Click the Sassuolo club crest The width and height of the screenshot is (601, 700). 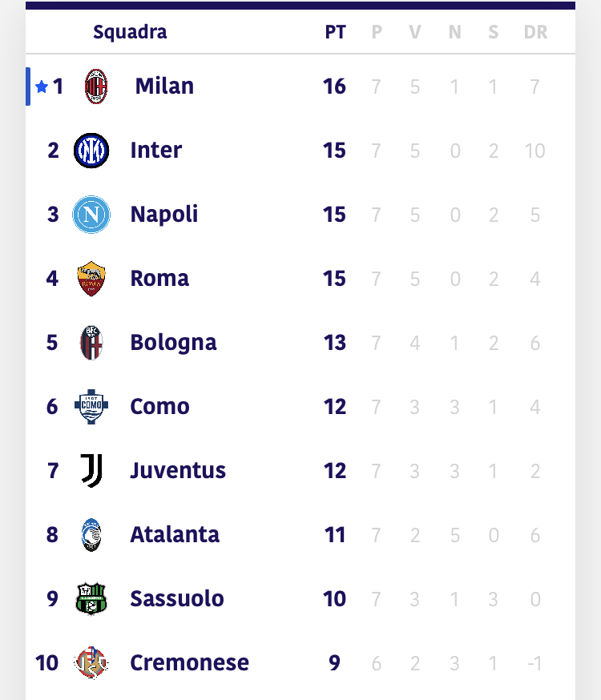tap(91, 598)
